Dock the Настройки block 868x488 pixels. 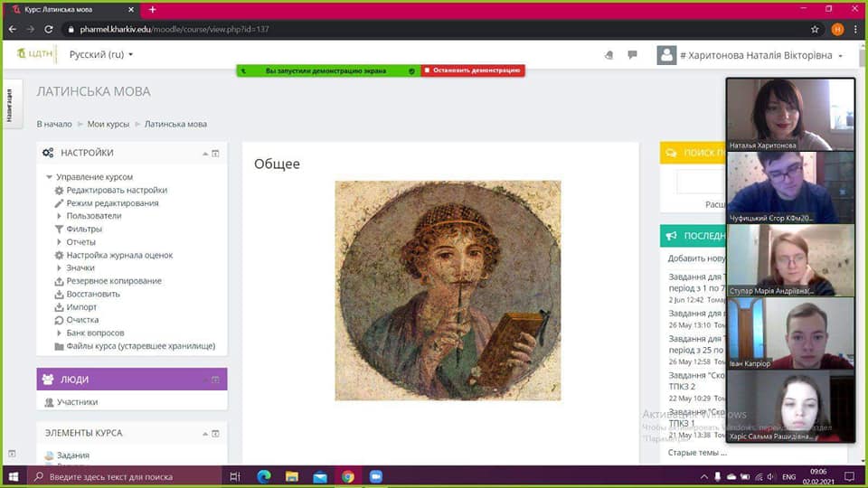tap(215, 154)
